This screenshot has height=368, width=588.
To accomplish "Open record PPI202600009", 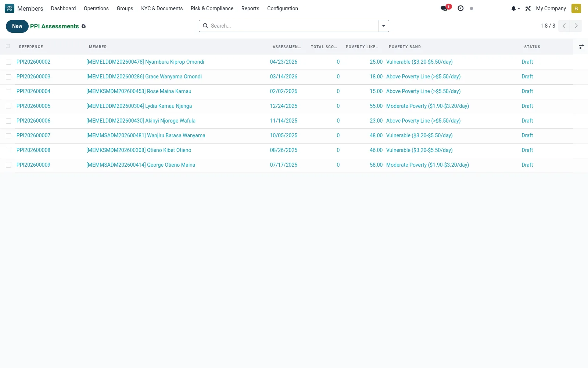I will coord(33,165).
